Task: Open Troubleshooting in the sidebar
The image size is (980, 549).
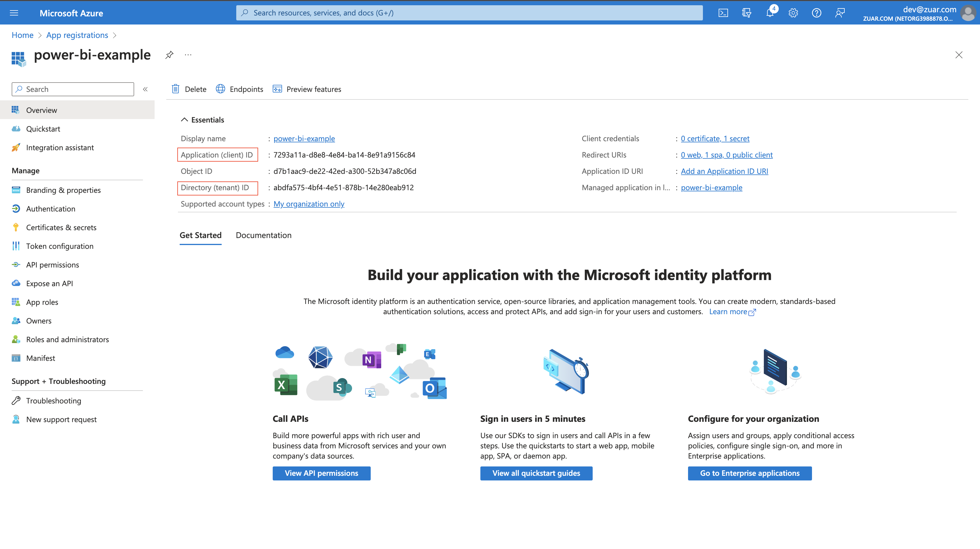Action: point(77,400)
